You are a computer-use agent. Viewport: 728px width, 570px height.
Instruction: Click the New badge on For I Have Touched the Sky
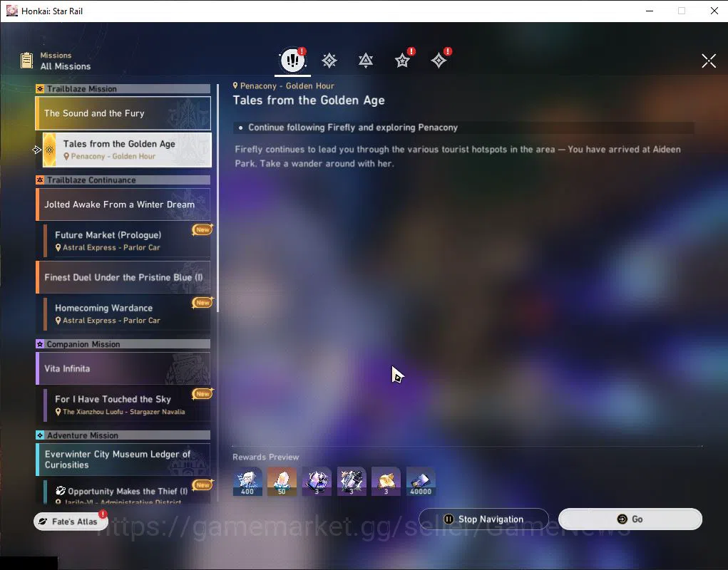pos(202,394)
